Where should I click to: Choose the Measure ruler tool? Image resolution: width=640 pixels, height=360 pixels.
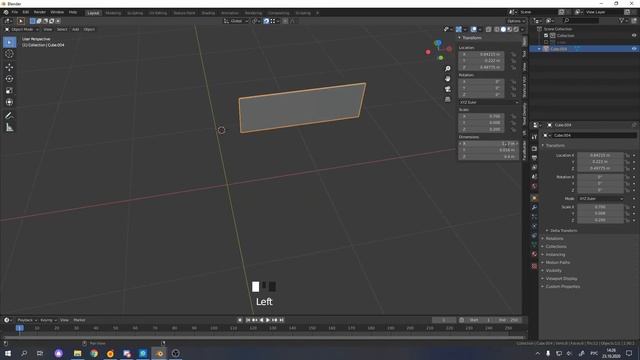pos(9,128)
